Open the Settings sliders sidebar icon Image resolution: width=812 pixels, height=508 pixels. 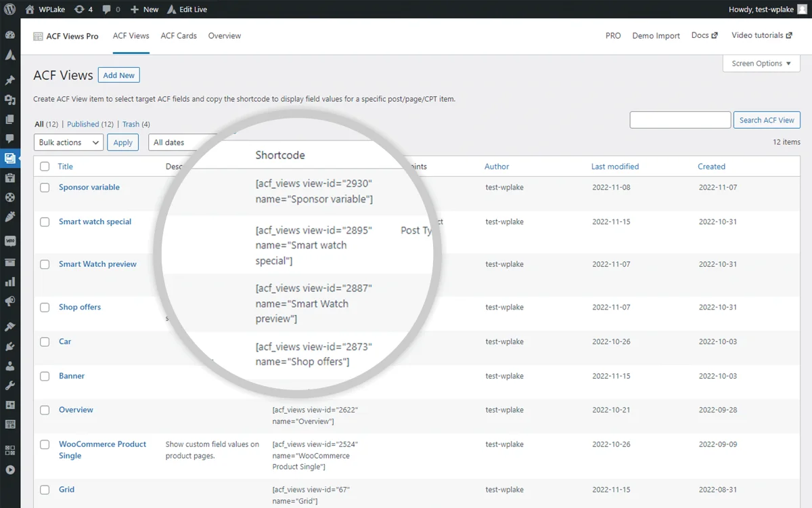(x=10, y=405)
